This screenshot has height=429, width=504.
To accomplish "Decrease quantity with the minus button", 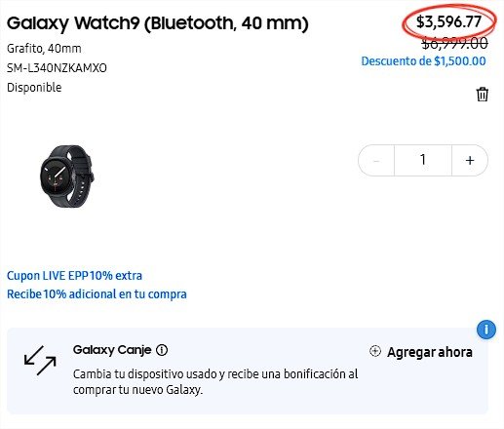I will pos(376,160).
